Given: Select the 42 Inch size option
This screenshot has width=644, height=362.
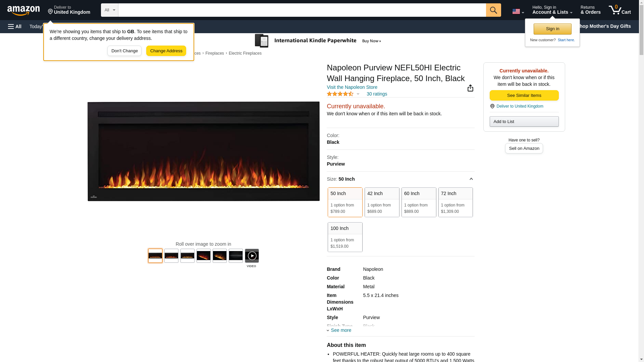Looking at the screenshot, I should (382, 202).
